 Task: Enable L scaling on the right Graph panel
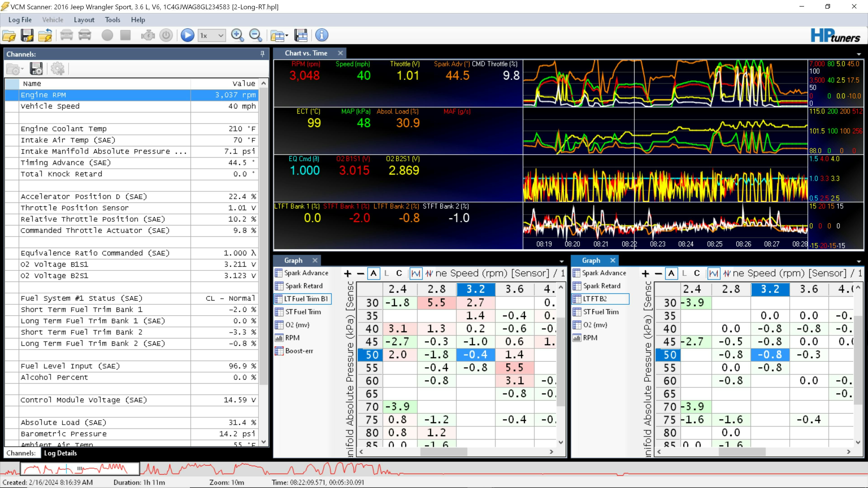point(684,273)
